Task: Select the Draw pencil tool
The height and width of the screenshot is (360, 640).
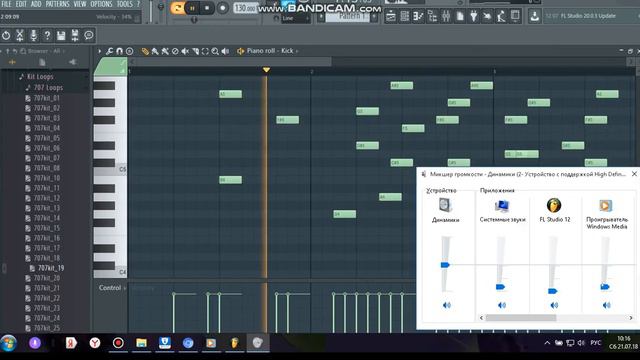Action: tap(145, 51)
